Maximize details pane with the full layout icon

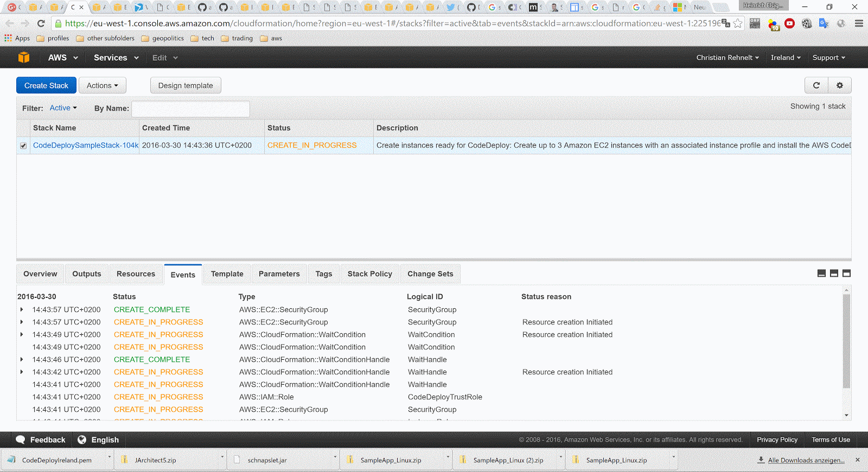(846, 273)
